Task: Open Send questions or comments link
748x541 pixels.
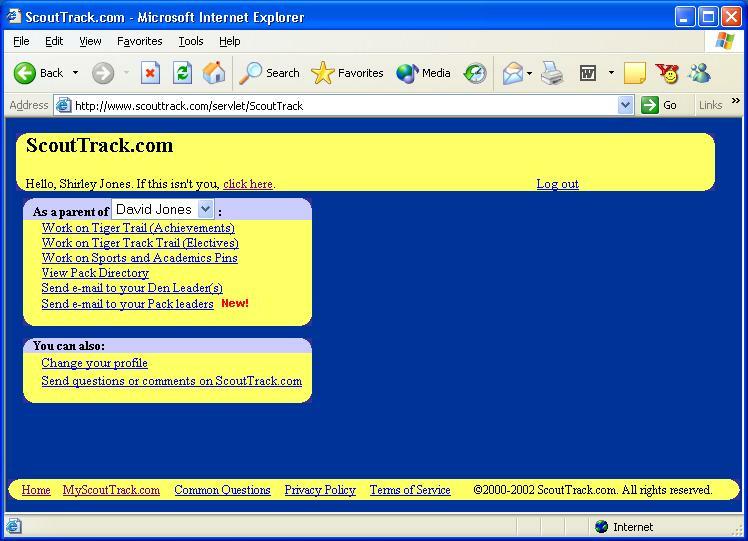Action: click(x=172, y=381)
